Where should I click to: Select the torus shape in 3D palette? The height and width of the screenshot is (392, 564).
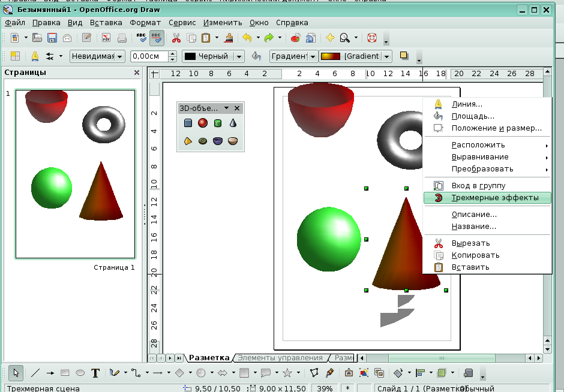tap(203, 141)
